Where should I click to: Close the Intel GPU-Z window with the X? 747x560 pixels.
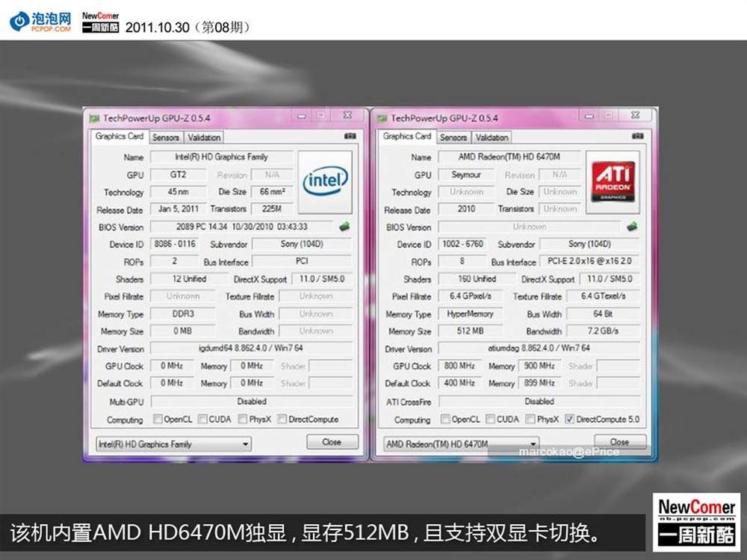[347, 116]
